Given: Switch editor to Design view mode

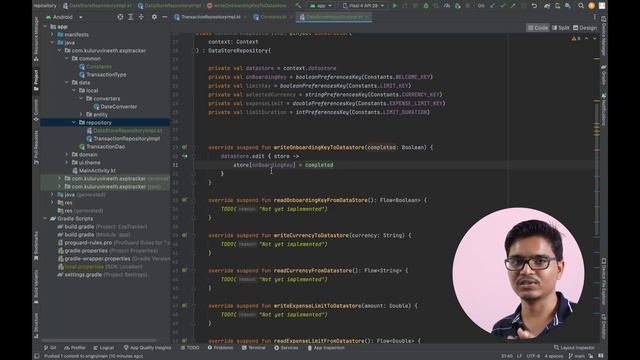Looking at the screenshot, I should 585,28.
